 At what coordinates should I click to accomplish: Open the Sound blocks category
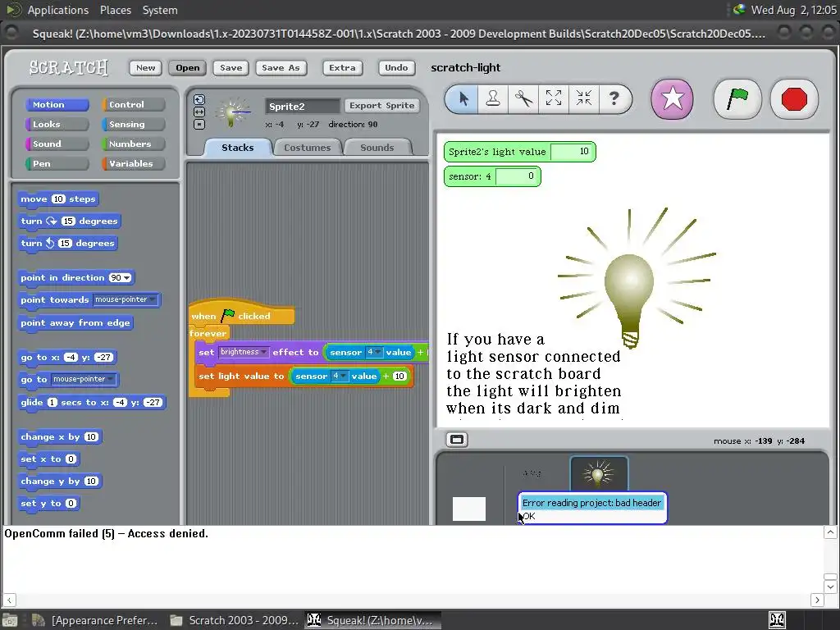[57, 144]
